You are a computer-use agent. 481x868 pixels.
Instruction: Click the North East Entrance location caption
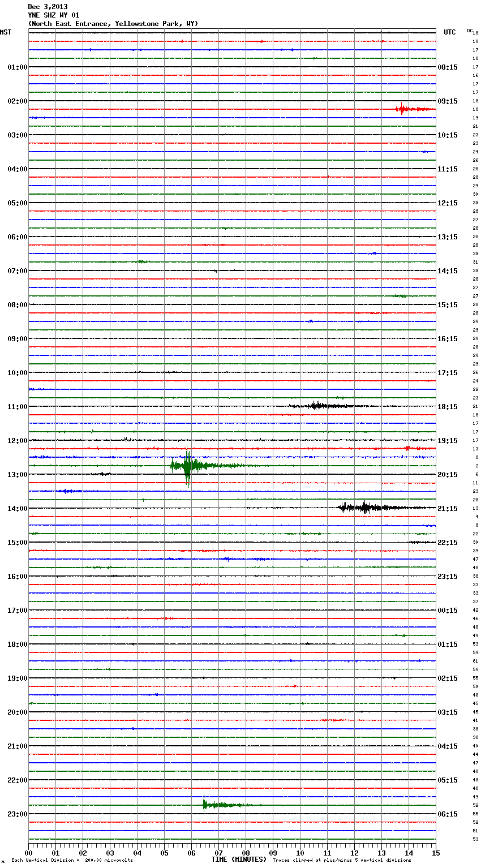click(x=113, y=24)
